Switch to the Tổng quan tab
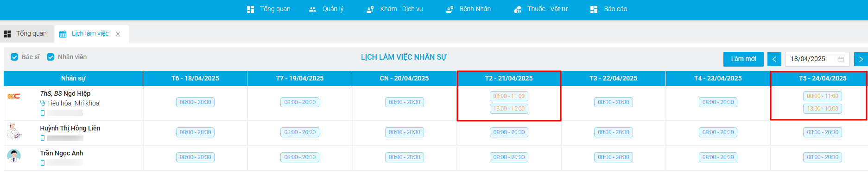 [25, 33]
